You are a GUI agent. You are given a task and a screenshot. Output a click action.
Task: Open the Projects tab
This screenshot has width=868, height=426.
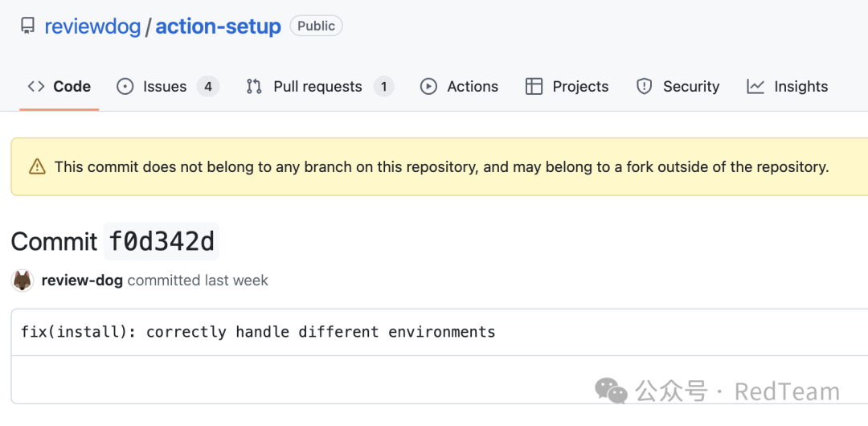[x=567, y=87]
